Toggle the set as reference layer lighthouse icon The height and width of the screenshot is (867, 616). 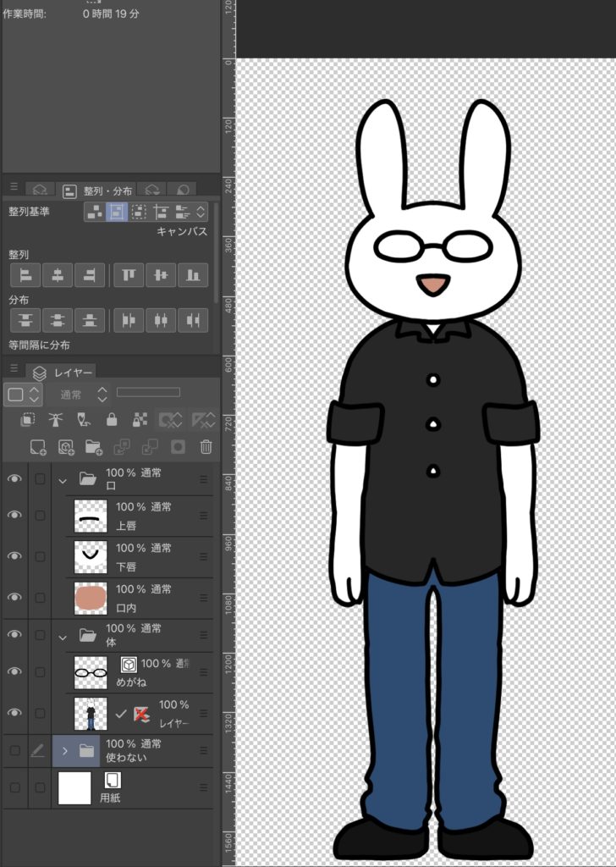[56, 419]
